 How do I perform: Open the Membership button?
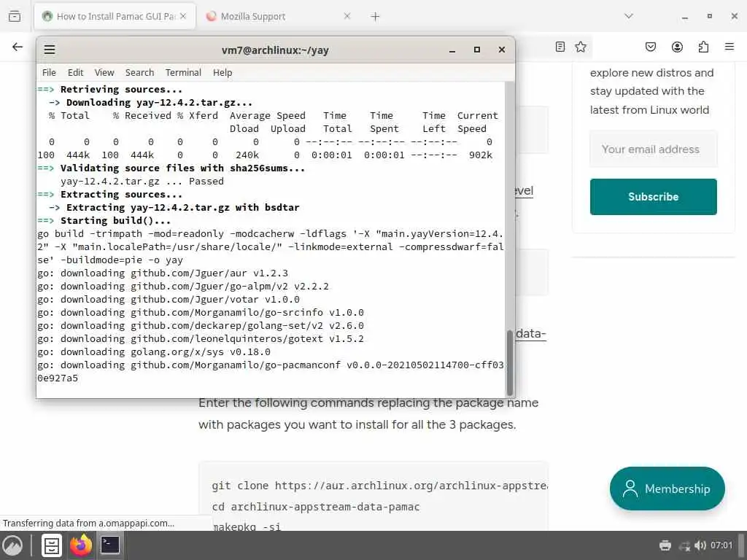(667, 489)
